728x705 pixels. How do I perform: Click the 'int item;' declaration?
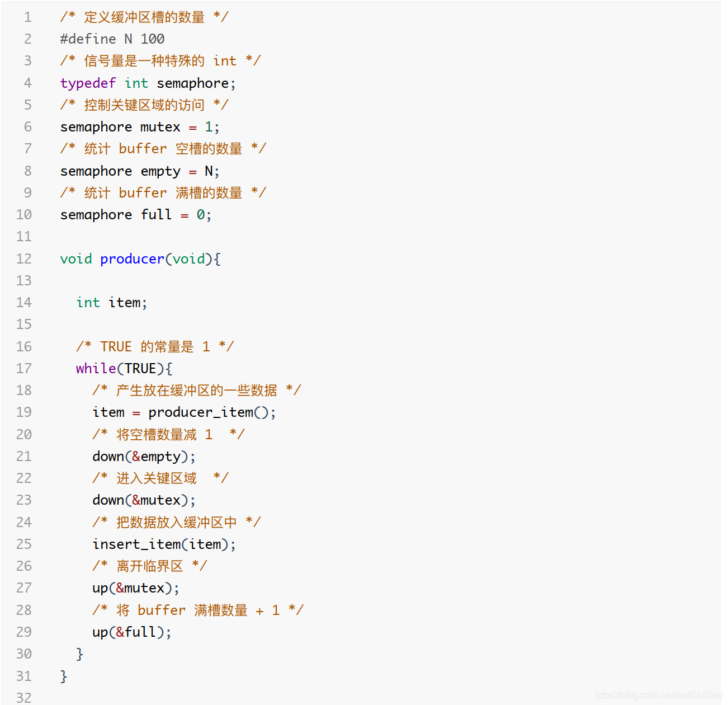pos(112,303)
